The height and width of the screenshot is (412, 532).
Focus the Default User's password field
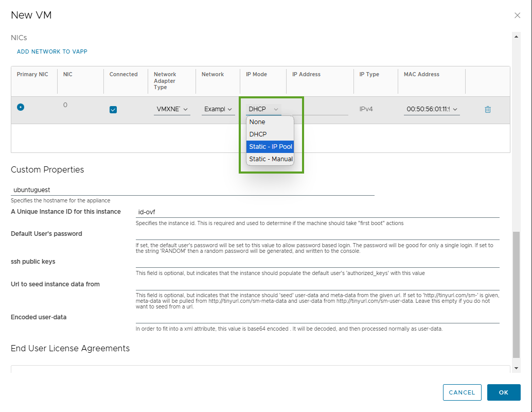317,234
